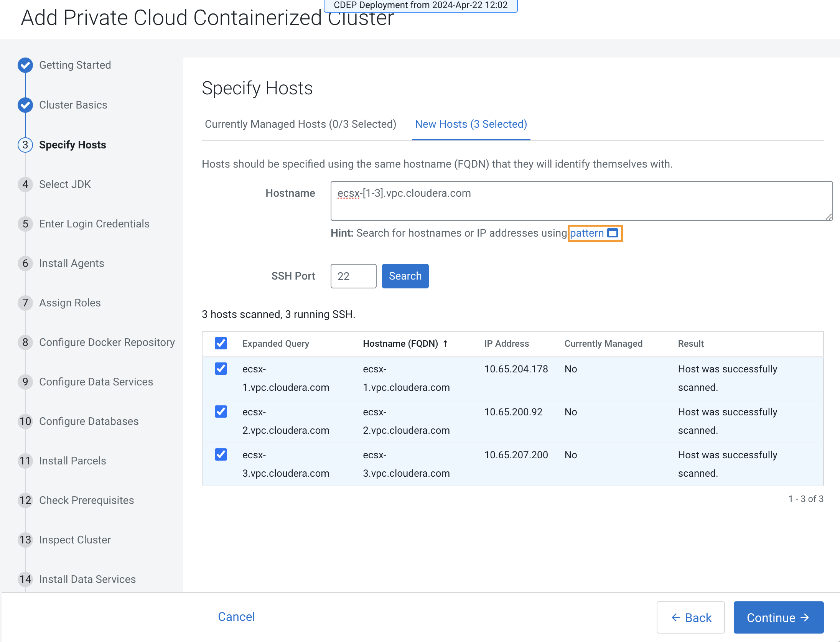
Task: Uncheck the ecsx-2.vpc.cloudera.com host checkbox
Action: click(x=221, y=412)
